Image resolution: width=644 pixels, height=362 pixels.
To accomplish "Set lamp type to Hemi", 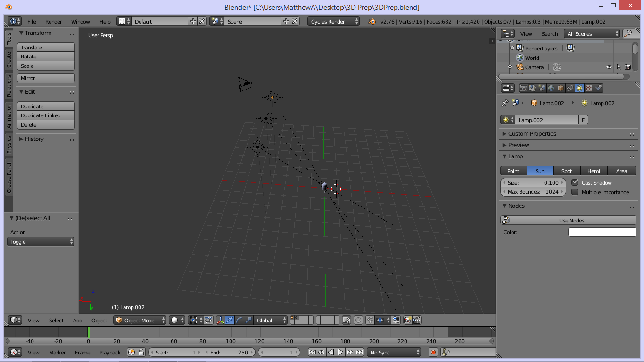I will coord(594,171).
